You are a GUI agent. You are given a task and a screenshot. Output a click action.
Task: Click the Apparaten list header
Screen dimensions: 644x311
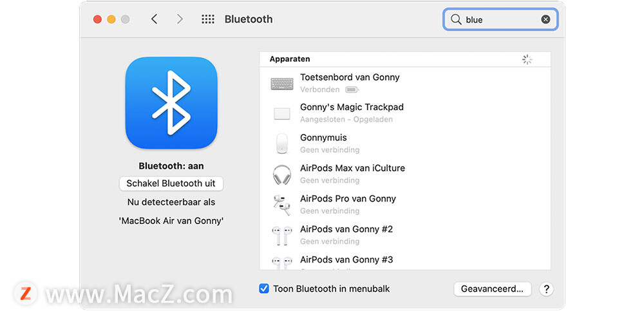[x=290, y=59]
